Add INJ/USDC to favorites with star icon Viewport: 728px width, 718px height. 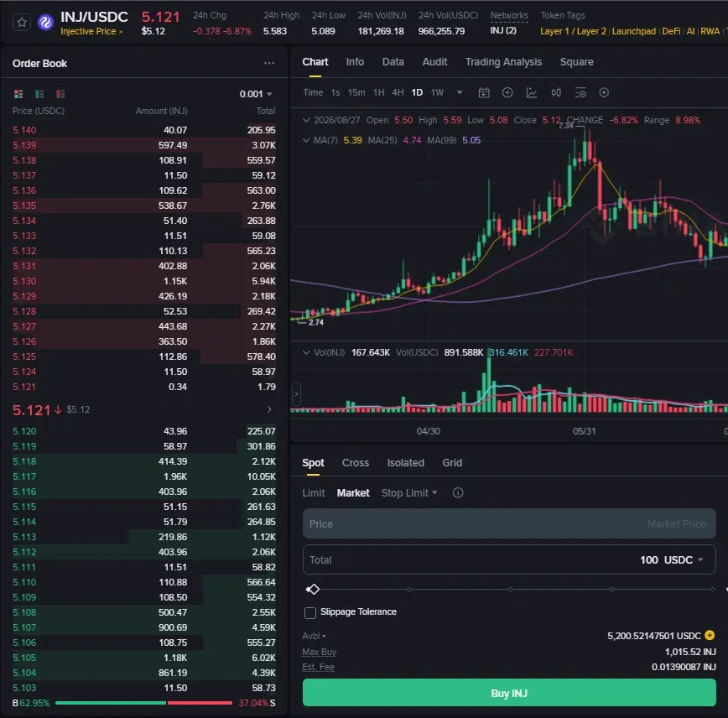[22, 23]
